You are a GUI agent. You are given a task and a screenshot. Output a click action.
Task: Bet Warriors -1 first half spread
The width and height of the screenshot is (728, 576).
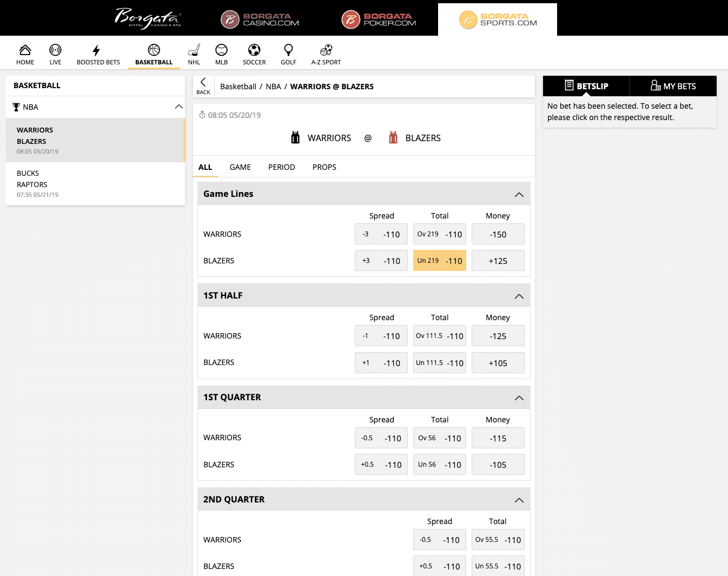(381, 336)
